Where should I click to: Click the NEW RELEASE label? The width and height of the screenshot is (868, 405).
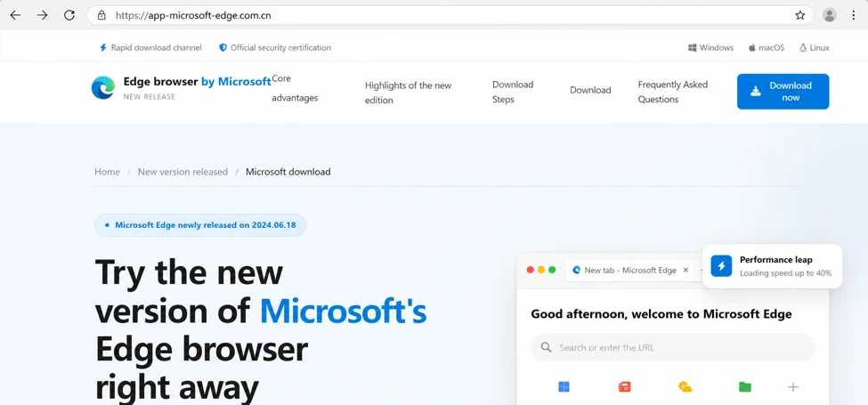point(149,97)
